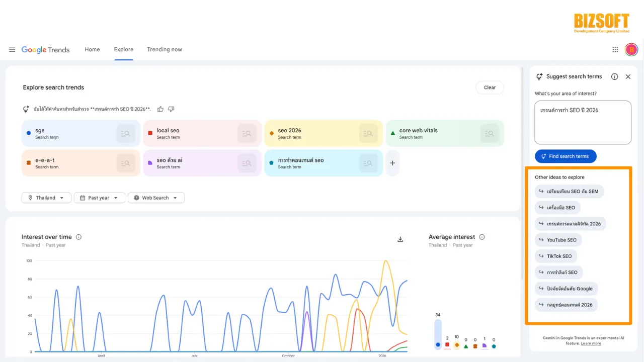644x362 pixels.
Task: Download the Interest over time chart
Action: (x=400, y=239)
